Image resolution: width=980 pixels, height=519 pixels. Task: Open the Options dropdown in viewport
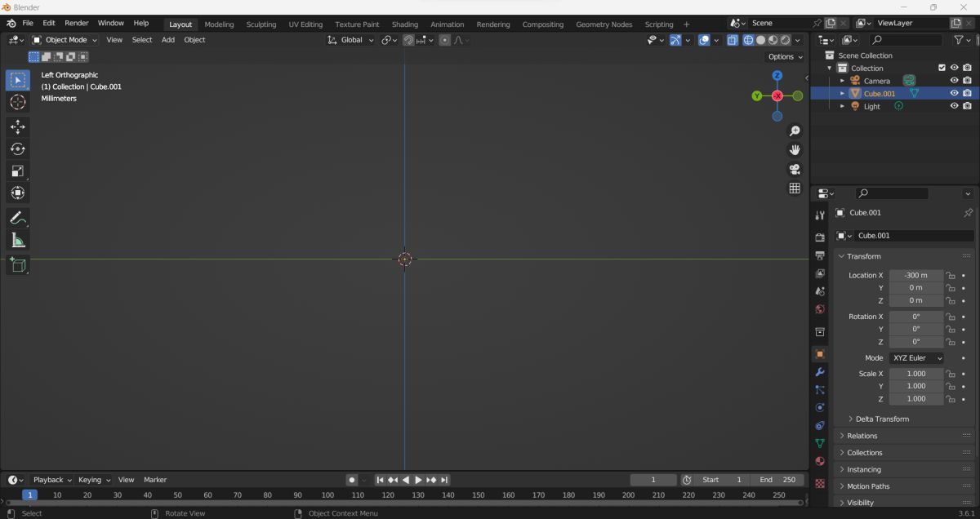click(785, 56)
